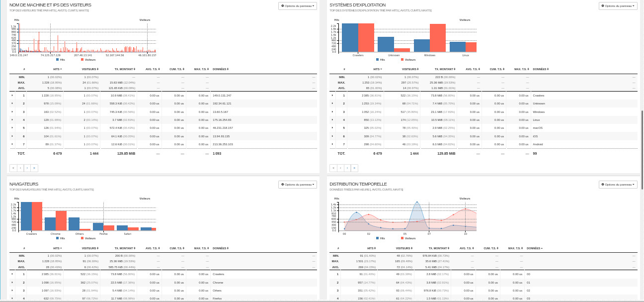644x302 pixels.
Task: Click the Visiteurs red legend swatch in IPs chart
Action: coord(82,59)
